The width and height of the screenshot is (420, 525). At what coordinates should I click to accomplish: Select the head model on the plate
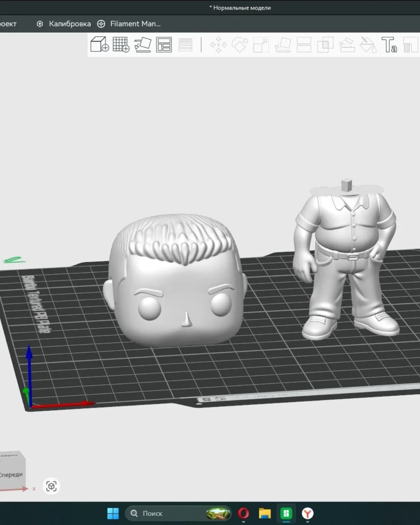coord(175,280)
